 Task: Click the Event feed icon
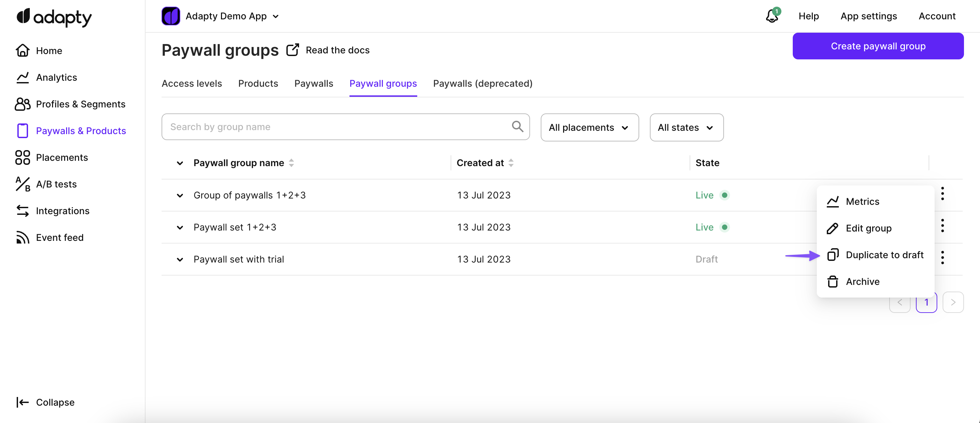[22, 238]
